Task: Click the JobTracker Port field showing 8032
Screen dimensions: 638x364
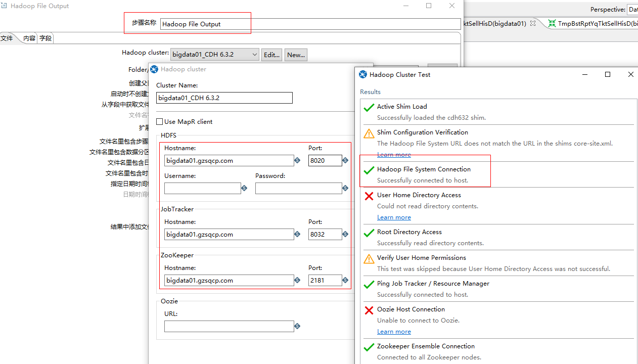Action: click(x=325, y=235)
